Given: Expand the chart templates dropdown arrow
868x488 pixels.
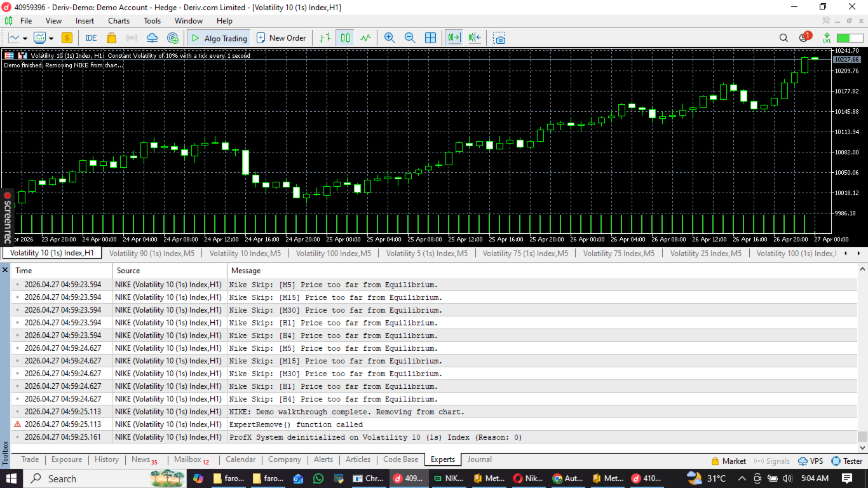Looking at the screenshot, I should [x=50, y=38].
